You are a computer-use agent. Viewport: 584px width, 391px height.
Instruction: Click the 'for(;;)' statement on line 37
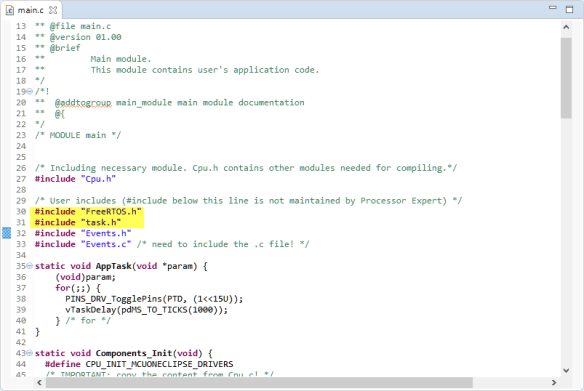(73, 288)
